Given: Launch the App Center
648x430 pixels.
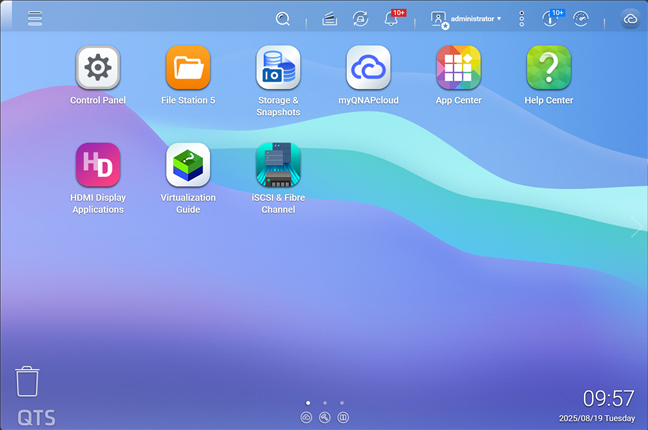Looking at the screenshot, I should click(x=458, y=68).
